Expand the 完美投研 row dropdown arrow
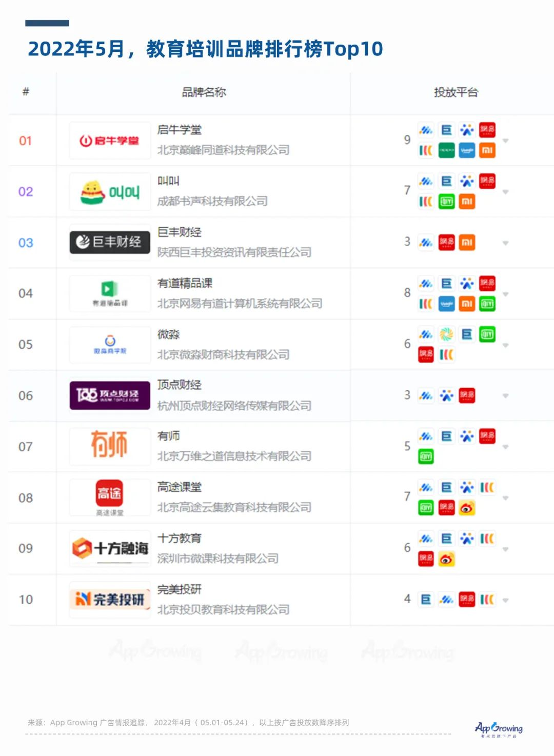Image resolution: width=554 pixels, height=756 pixels. [x=505, y=600]
